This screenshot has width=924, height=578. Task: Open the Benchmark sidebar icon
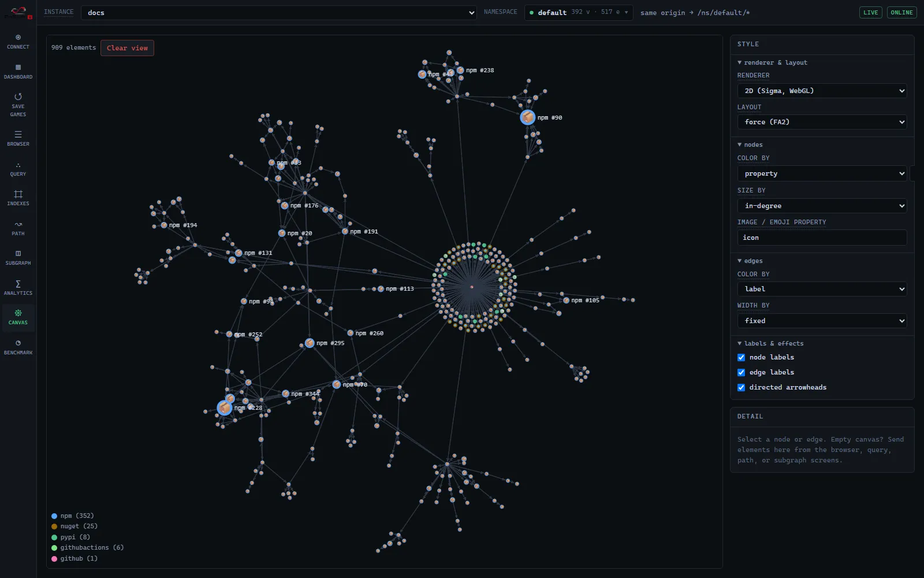point(18,347)
